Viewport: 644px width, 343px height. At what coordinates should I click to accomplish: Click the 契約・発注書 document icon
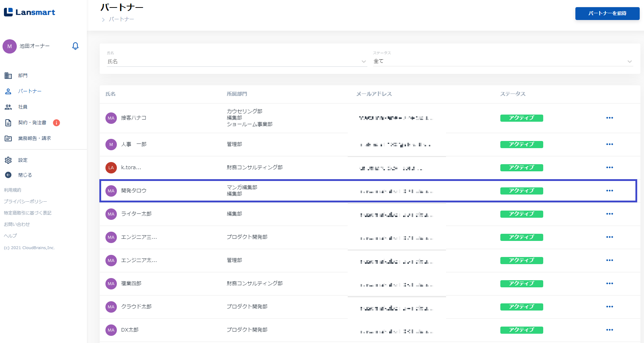(8, 123)
